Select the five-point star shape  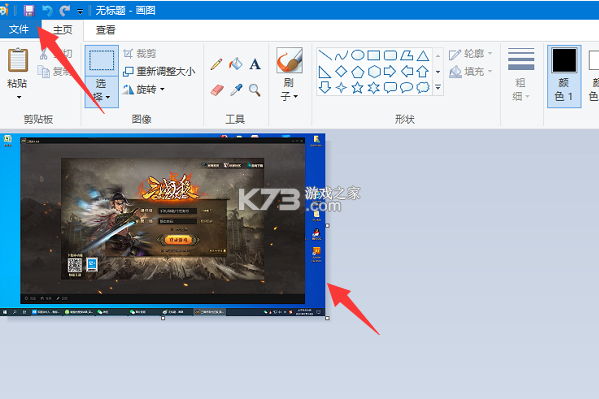pyautogui.click(x=358, y=88)
